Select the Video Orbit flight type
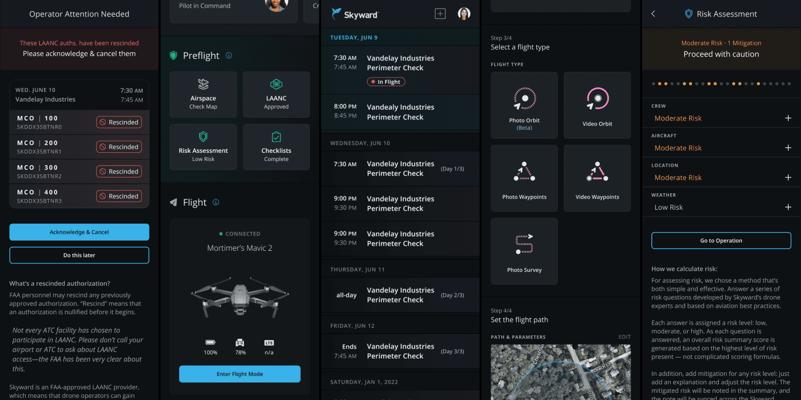 (597, 105)
